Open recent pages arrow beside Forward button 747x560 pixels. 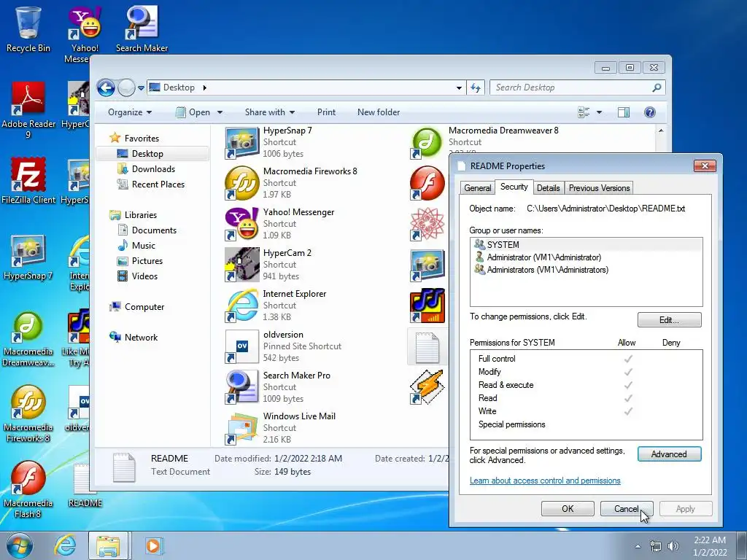coord(141,88)
